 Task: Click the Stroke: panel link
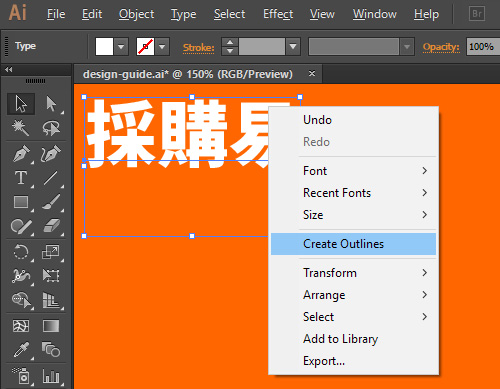coord(198,48)
